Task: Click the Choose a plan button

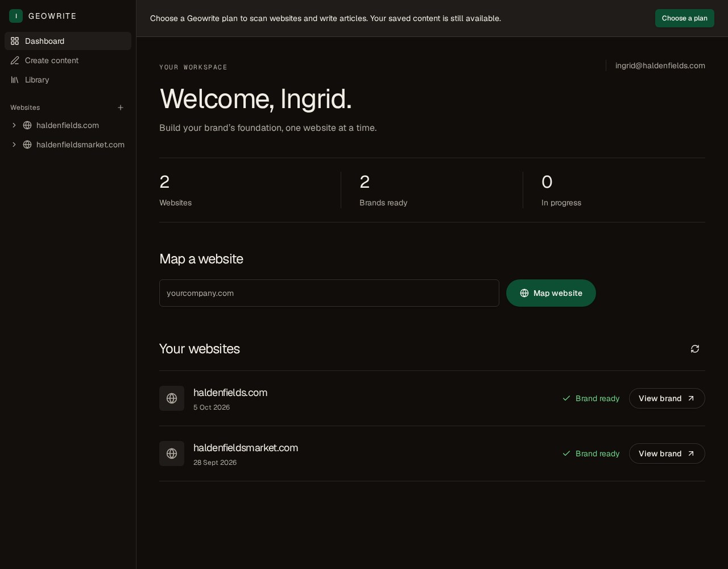Action: [685, 18]
